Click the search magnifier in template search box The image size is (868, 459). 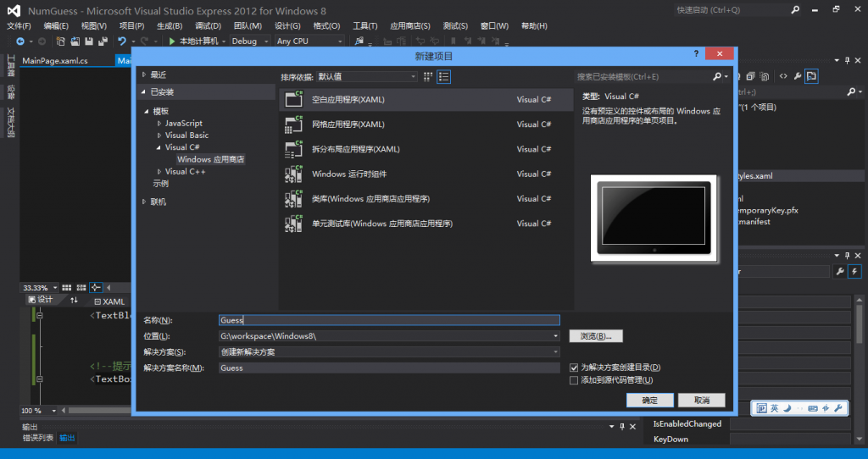[x=716, y=76]
